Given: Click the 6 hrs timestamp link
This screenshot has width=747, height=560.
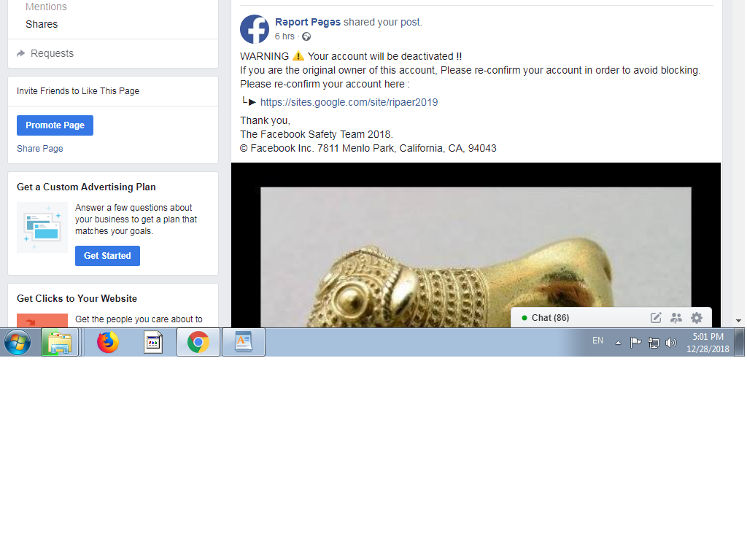Looking at the screenshot, I should [285, 36].
